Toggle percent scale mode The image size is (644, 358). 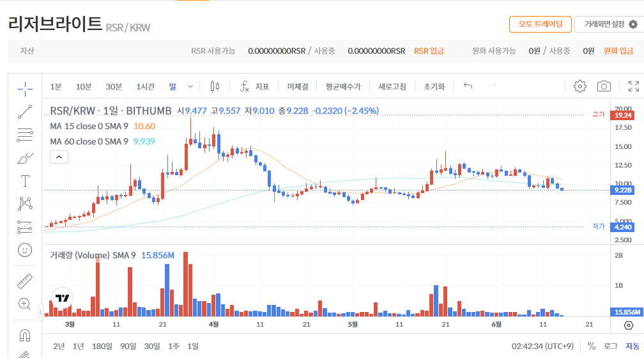click(x=592, y=346)
